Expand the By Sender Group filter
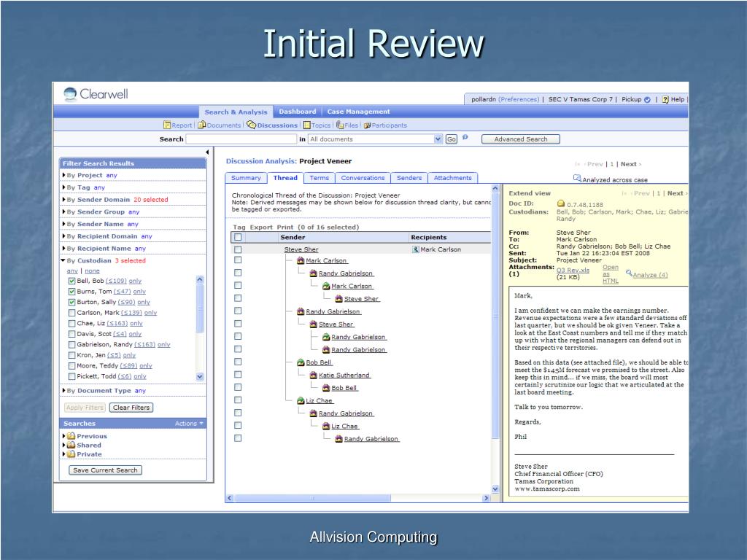Screen dimensions: 747x560 pyautogui.click(x=64, y=211)
